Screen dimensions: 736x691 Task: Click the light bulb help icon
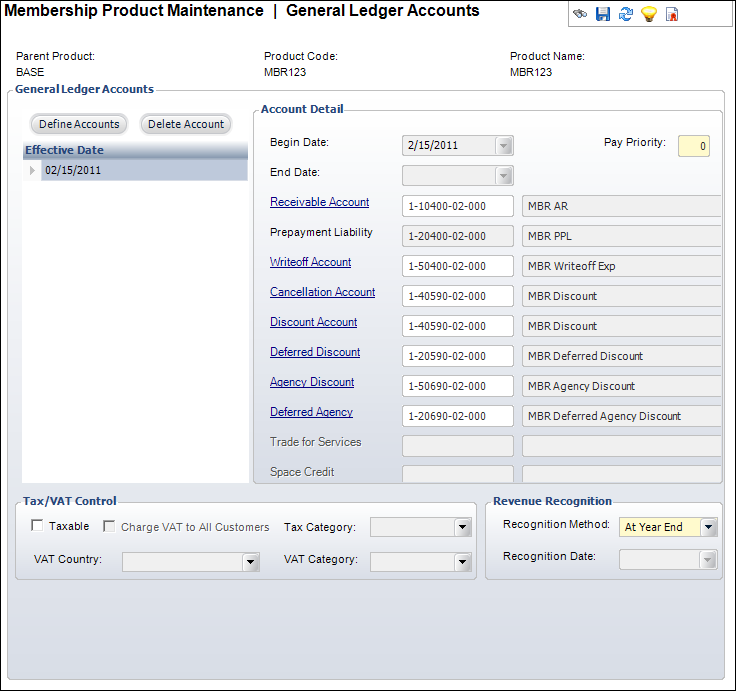(x=649, y=14)
